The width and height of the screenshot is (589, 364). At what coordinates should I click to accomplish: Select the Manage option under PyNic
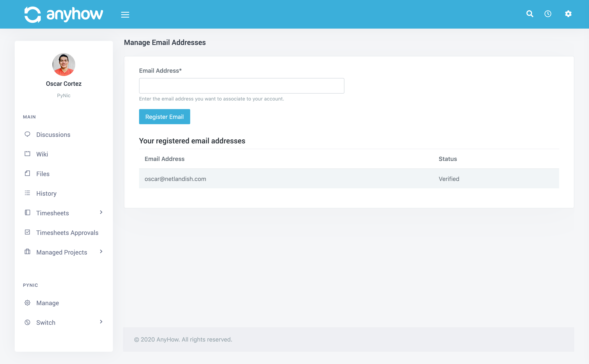pyautogui.click(x=48, y=303)
